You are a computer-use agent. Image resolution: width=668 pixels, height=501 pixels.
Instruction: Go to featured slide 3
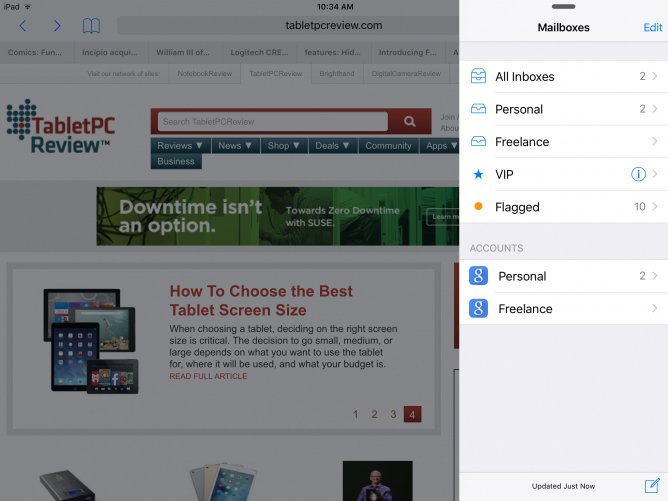[x=393, y=414]
